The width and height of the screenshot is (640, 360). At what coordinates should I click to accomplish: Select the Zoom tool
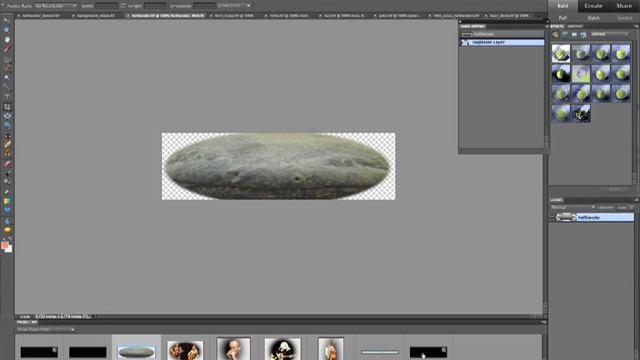[7, 29]
